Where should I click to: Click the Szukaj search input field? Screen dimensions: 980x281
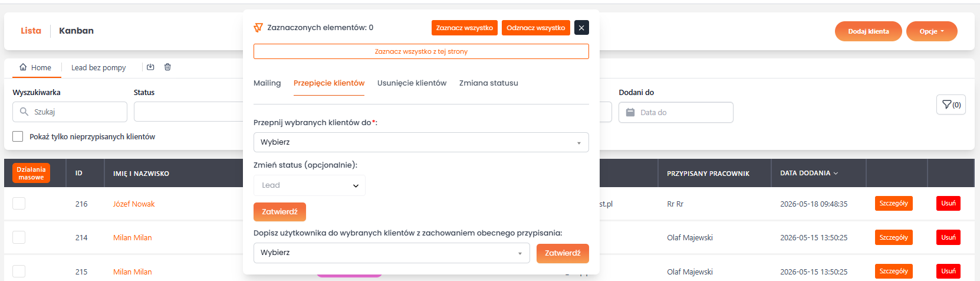tap(70, 112)
